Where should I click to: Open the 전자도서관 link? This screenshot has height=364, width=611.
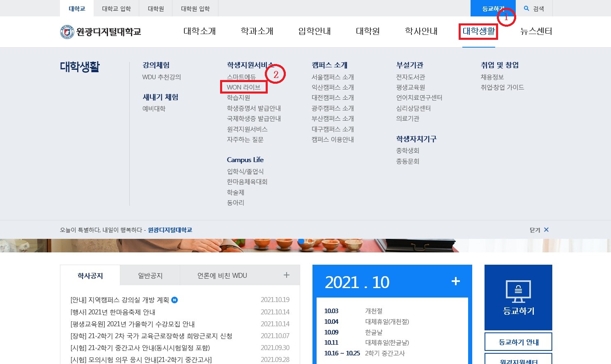411,77
